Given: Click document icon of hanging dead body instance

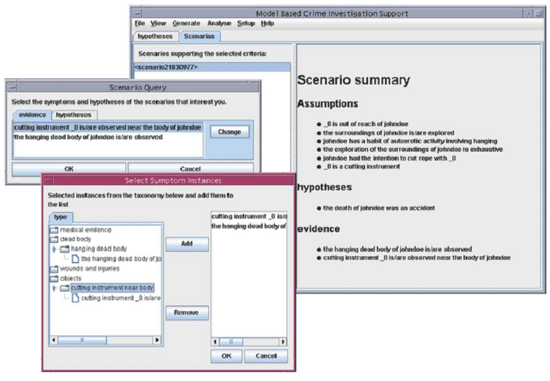Looking at the screenshot, I should coord(75,259).
